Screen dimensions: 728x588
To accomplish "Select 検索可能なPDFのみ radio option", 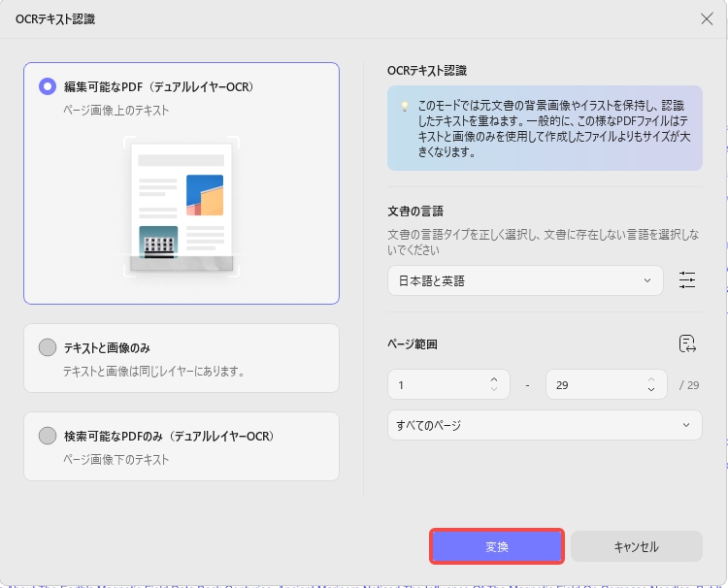I will (48, 436).
